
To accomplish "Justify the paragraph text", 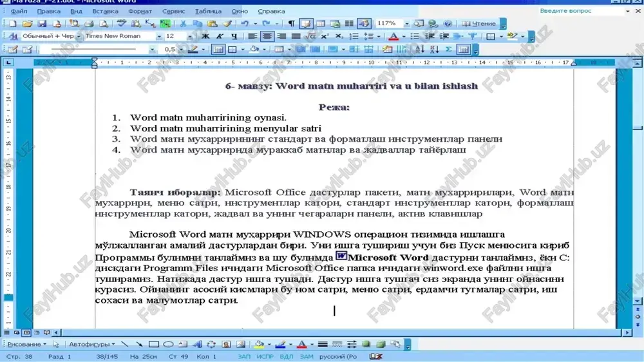I will point(296,37).
